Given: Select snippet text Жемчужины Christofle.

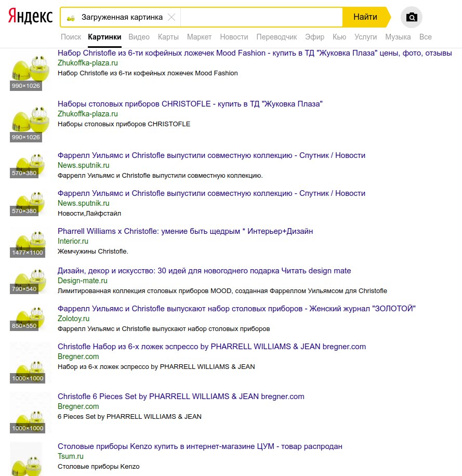Looking at the screenshot, I should (93, 252).
